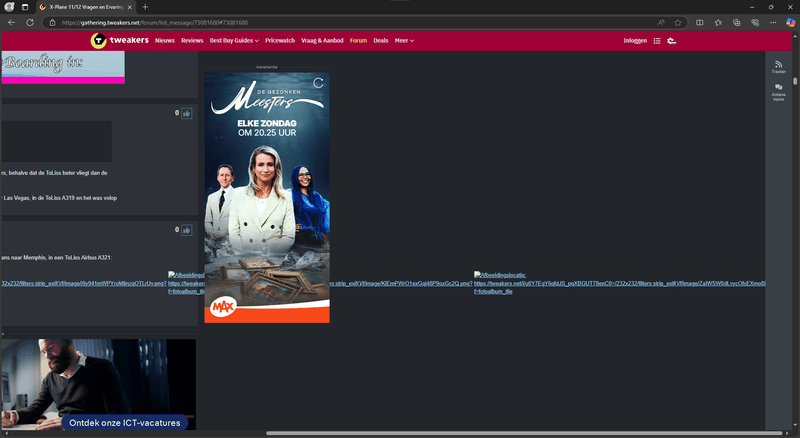800x438 pixels.
Task: Open the Pricewatch menu item
Action: click(x=280, y=41)
